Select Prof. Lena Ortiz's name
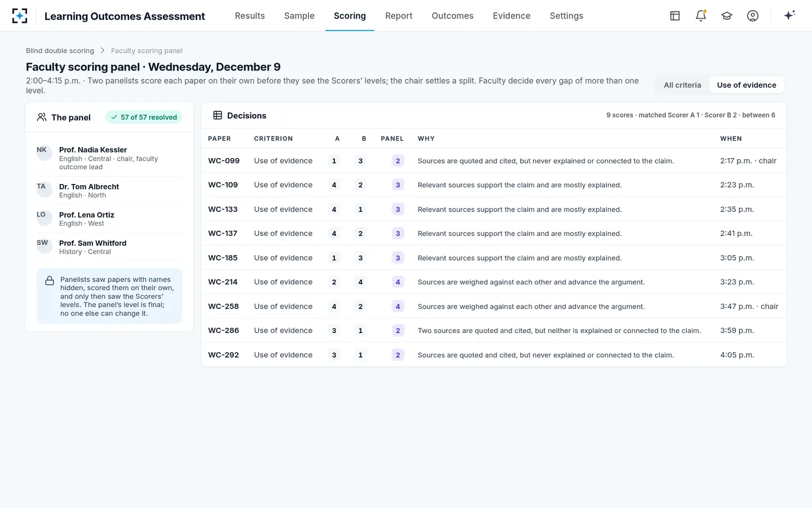The image size is (812, 508). tap(87, 215)
